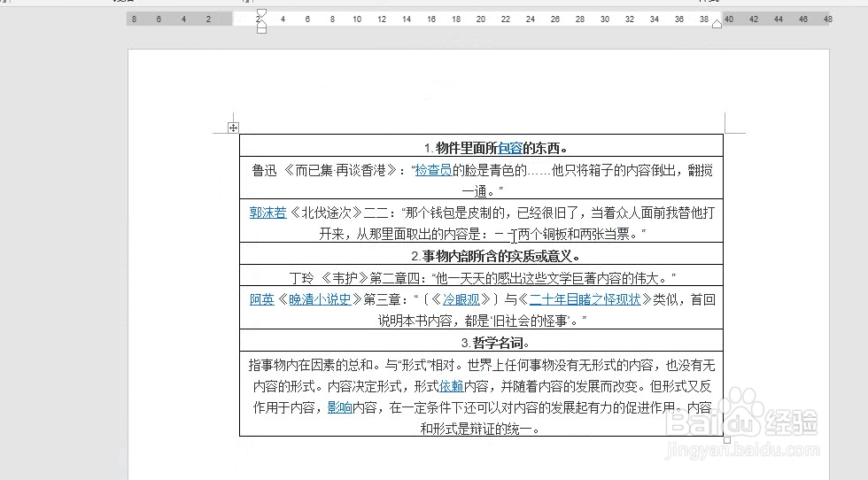This screenshot has height=480, width=868.
Task: Click the text '和形式是辩证的统一。'
Action: [480, 429]
